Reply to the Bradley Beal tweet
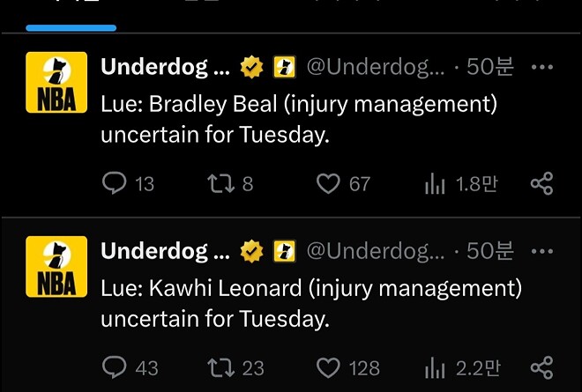The image size is (582, 392). (116, 183)
